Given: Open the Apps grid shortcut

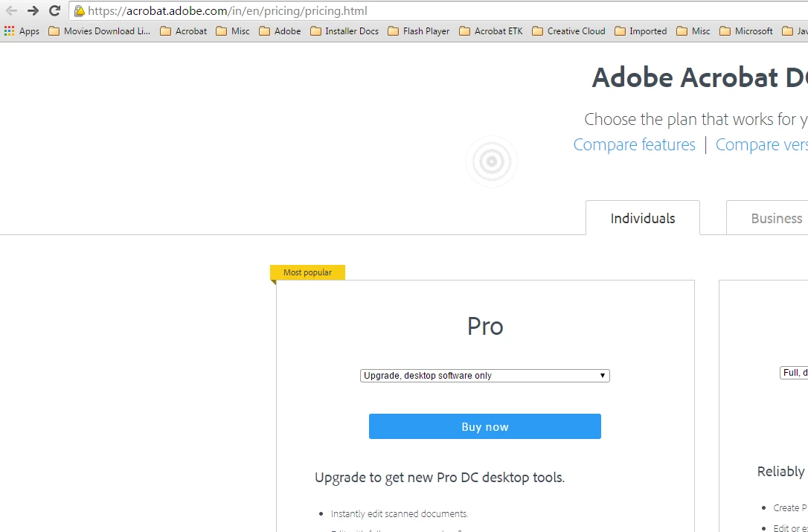Looking at the screenshot, I should (22, 31).
